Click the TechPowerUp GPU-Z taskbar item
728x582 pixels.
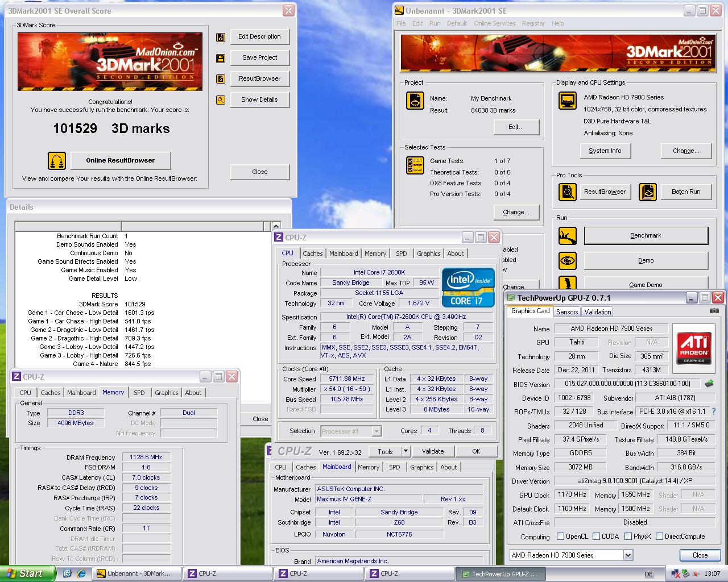coord(500,574)
